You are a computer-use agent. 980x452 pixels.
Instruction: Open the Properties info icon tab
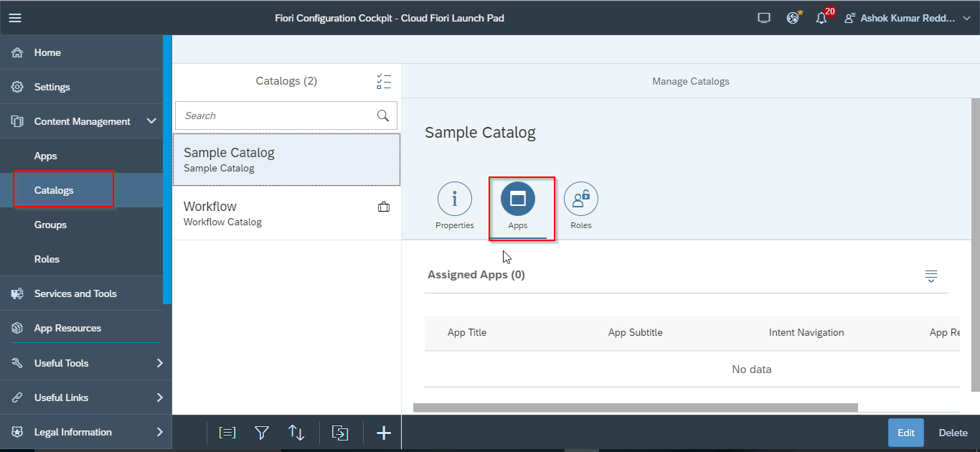454,199
